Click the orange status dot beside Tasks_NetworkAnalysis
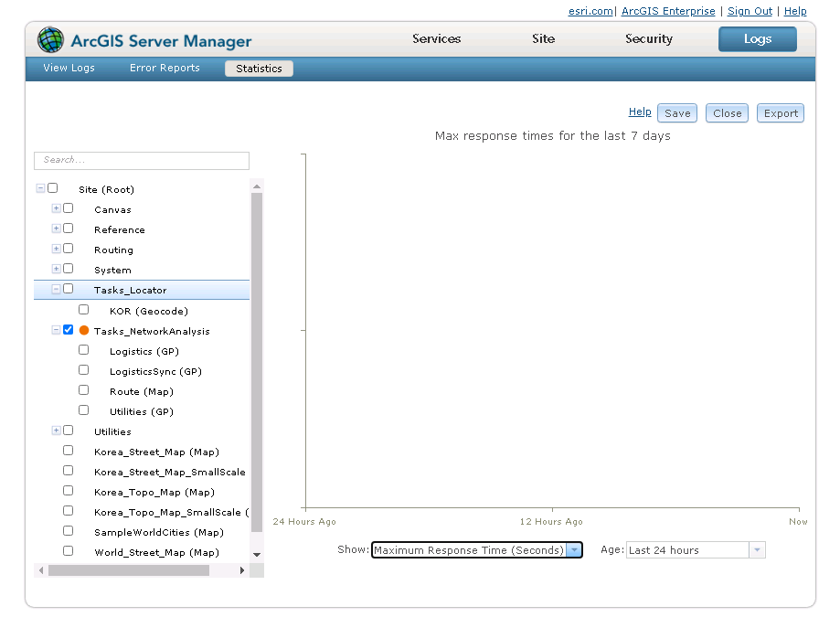Image resolution: width=840 pixels, height=617 pixels. coord(83,331)
